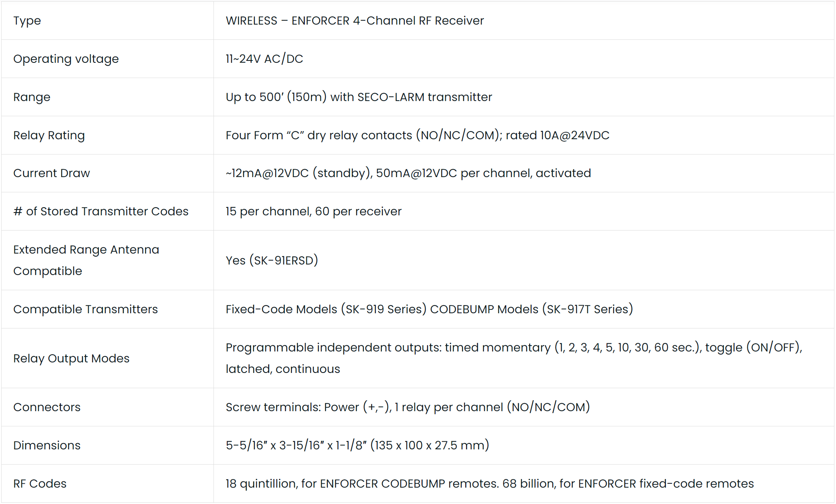Click the "Fixed-Code Models (SK-919 Series)" text
Image resolution: width=836 pixels, height=504 pixels.
tap(326, 309)
